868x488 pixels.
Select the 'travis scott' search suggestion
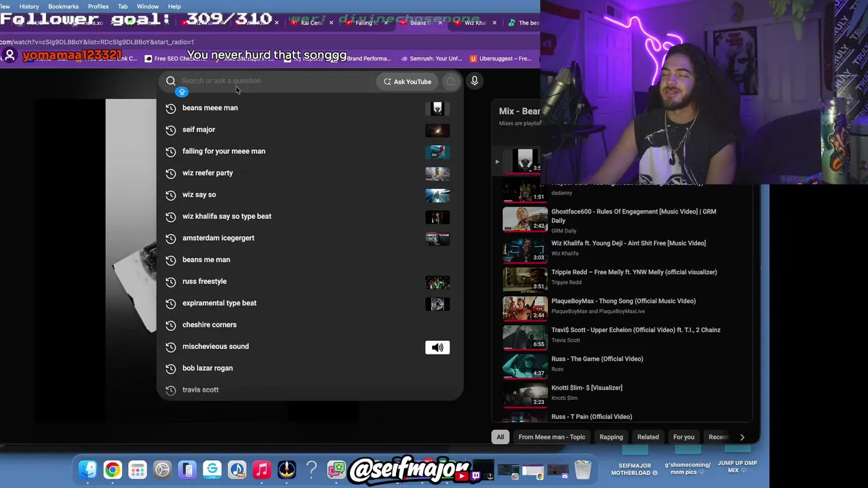[x=310, y=390]
